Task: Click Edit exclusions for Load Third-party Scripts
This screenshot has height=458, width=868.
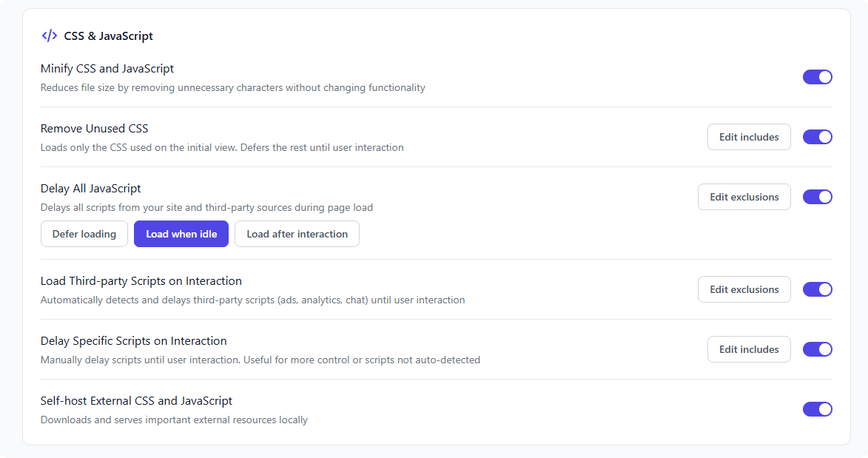Action: pyautogui.click(x=744, y=289)
